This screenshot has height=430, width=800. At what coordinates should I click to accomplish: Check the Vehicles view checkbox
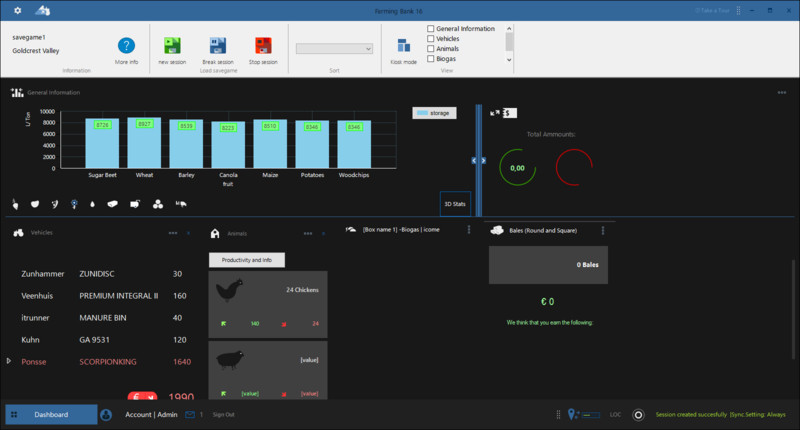[x=431, y=39]
